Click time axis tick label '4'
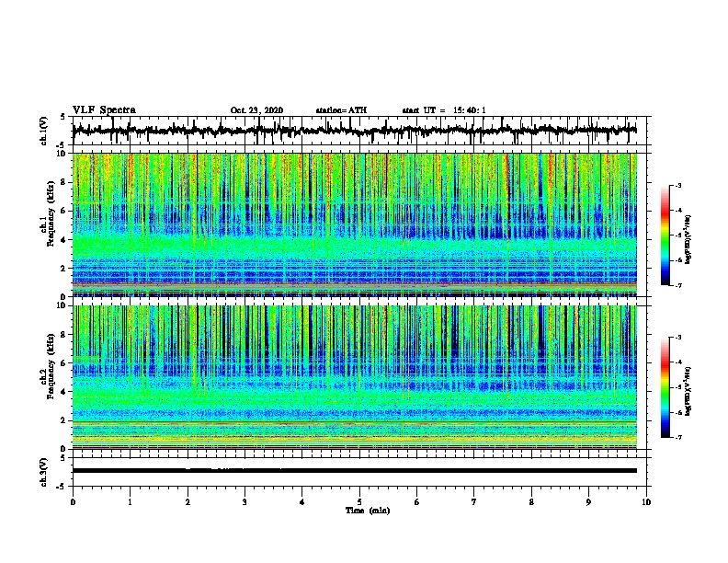Screen dimensions: 728x563 pos(302,502)
